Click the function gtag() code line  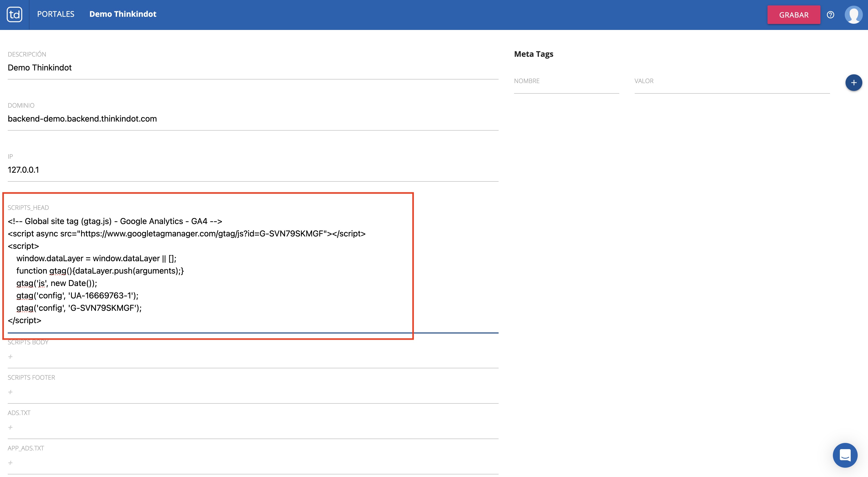100,271
